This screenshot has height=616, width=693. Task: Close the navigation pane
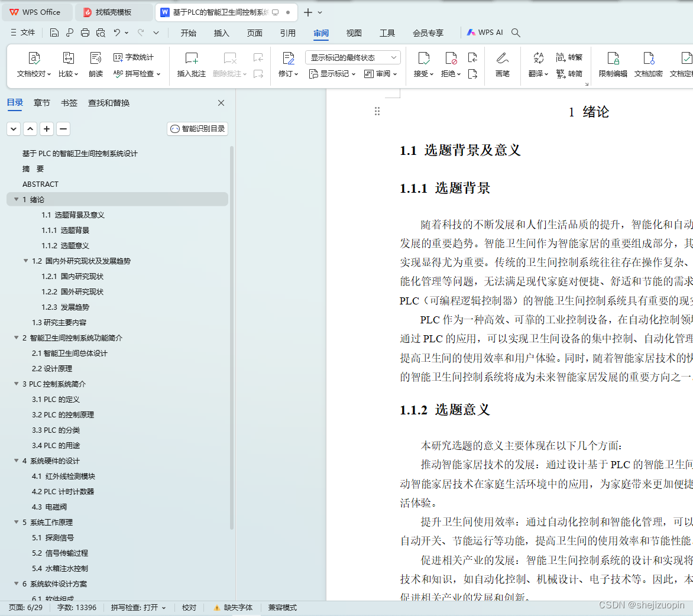point(221,103)
